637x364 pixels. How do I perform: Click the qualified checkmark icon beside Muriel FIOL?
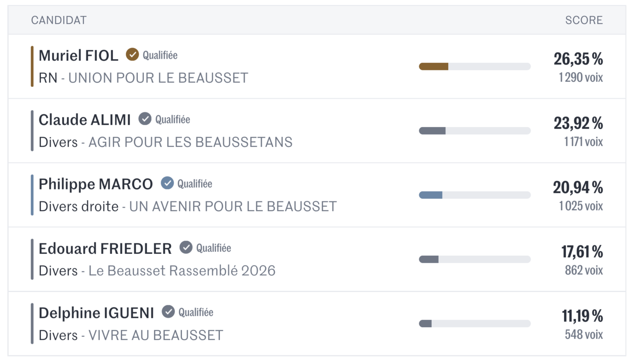coord(132,55)
